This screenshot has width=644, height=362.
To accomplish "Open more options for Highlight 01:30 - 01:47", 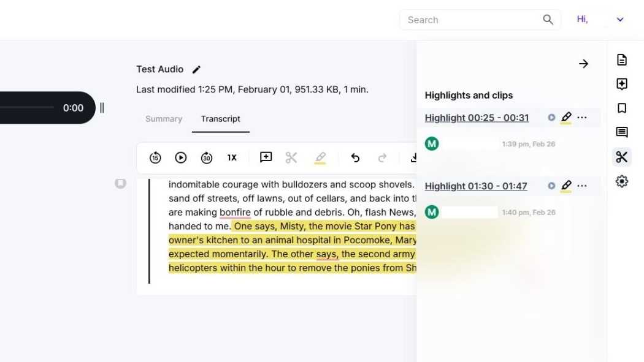I will 582,186.
